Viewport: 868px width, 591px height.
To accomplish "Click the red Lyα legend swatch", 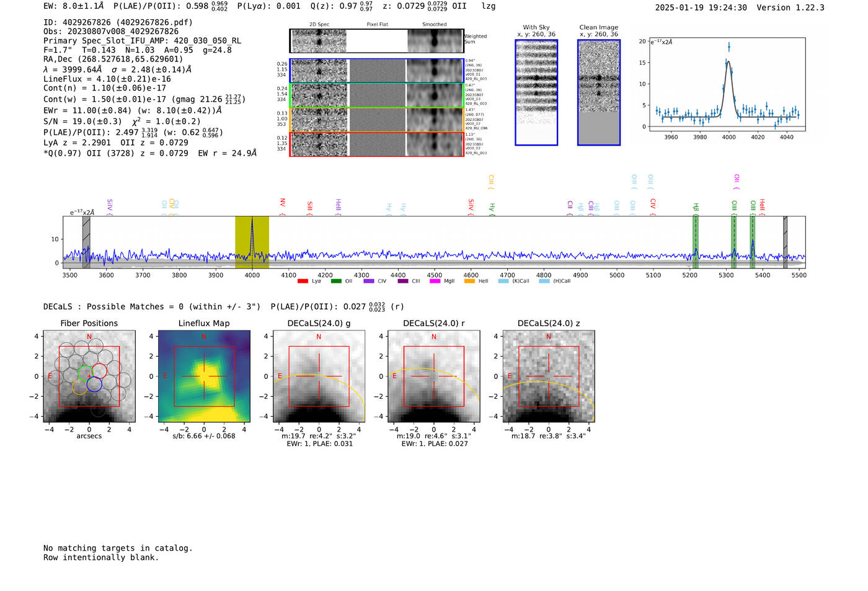I will (303, 281).
